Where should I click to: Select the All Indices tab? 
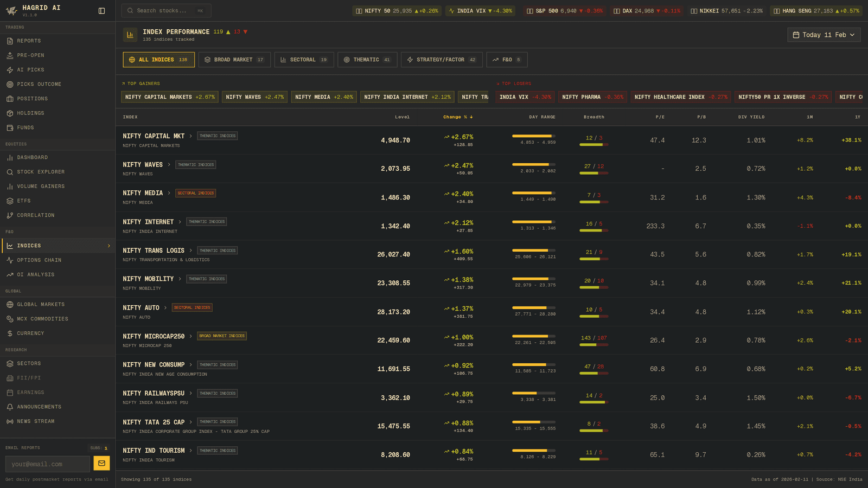tap(159, 60)
